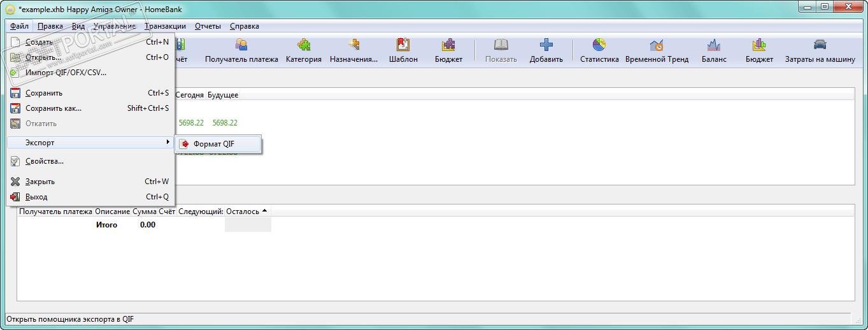
Task: Sort by Будущее column header
Action: [x=223, y=95]
